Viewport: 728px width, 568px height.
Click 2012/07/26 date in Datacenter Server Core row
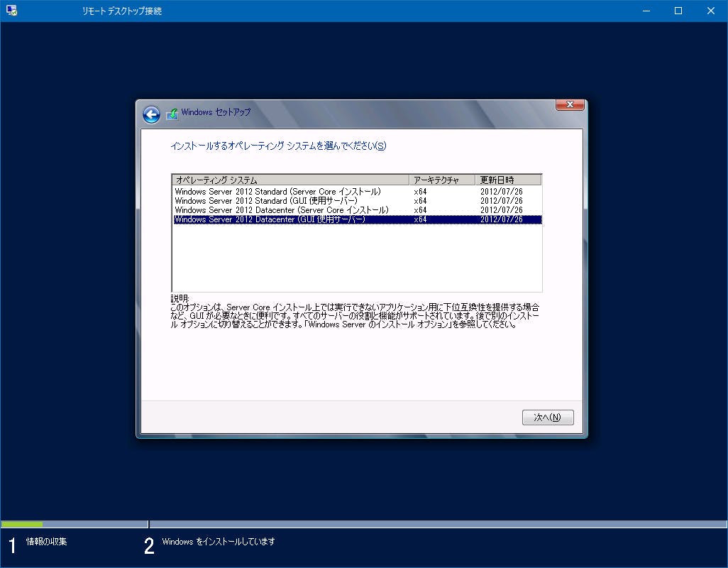[502, 210]
